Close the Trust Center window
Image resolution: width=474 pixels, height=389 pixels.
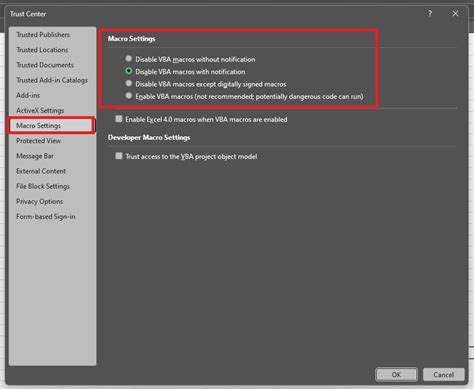pos(455,14)
